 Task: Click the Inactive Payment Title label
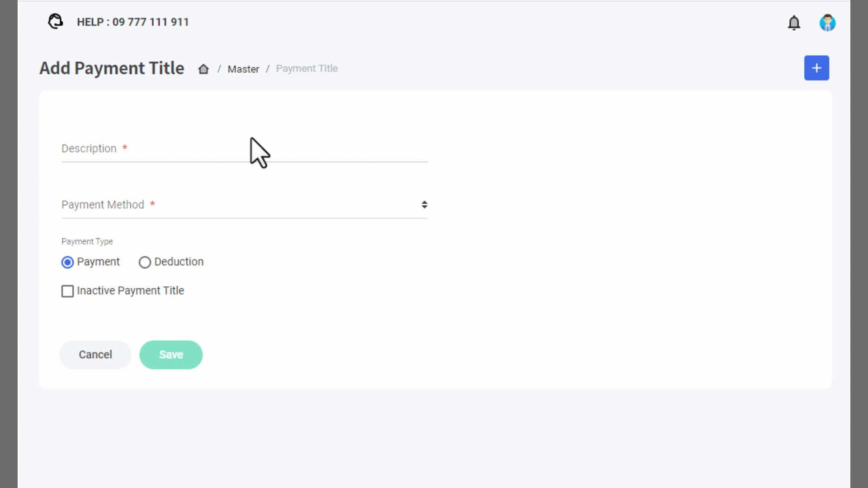[x=130, y=291]
